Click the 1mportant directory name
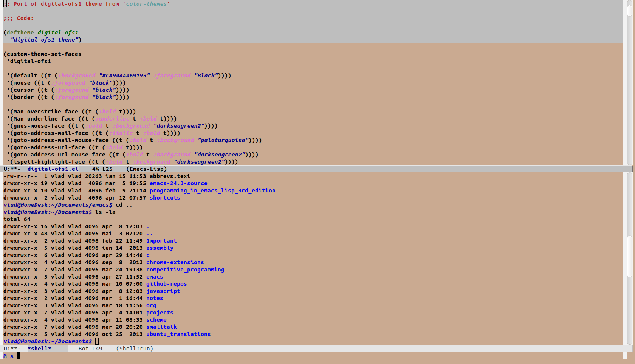The width and height of the screenshot is (635, 364). (161, 241)
